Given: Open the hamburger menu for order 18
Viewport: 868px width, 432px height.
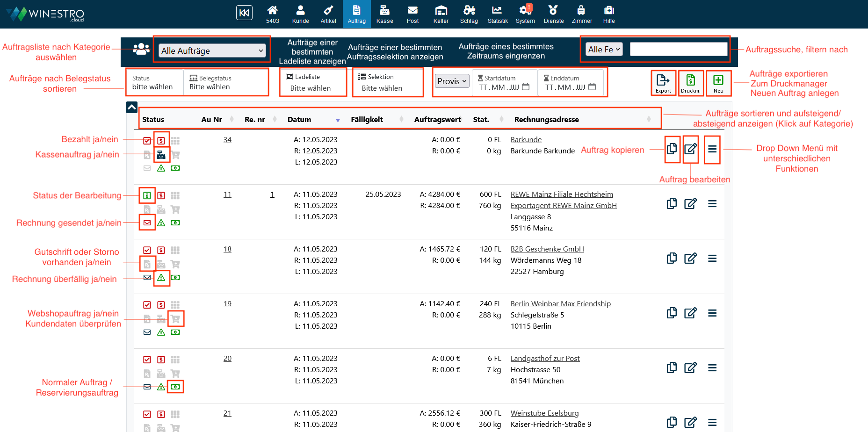Looking at the screenshot, I should (x=712, y=259).
